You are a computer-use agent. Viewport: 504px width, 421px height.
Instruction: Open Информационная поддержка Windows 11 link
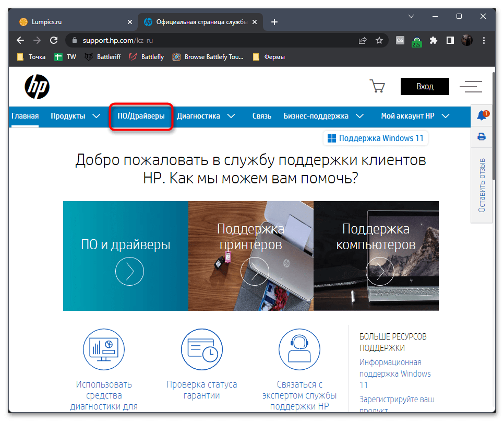tap(395, 373)
